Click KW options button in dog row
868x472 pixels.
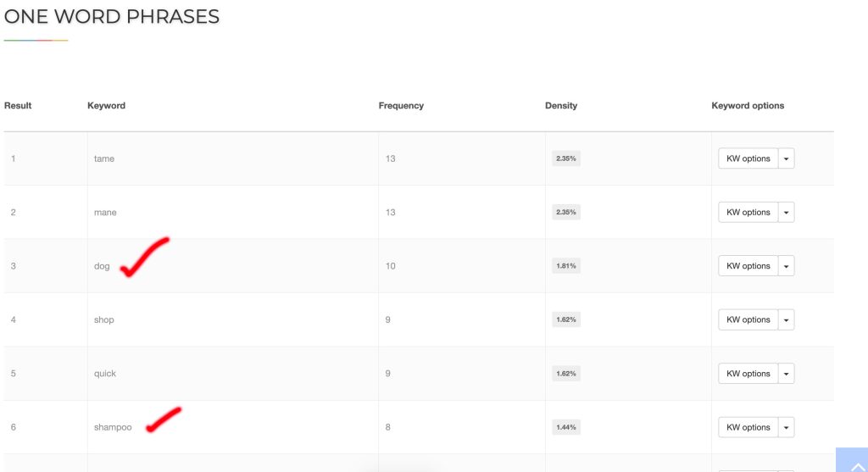(x=748, y=266)
